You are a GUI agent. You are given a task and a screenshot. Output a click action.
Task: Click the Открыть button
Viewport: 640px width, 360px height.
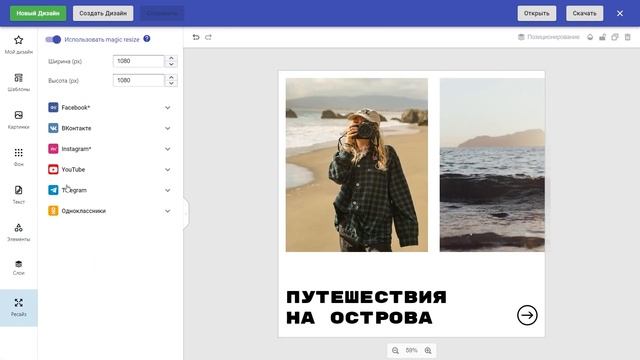pos(537,13)
